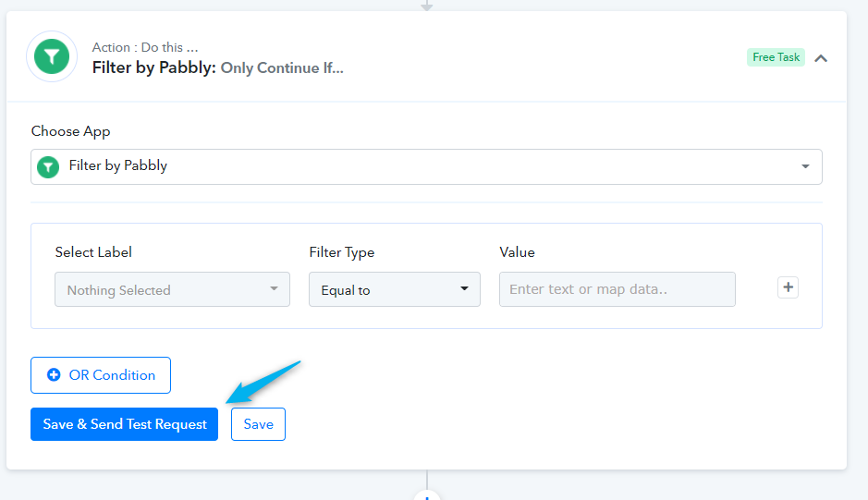
Task: Open the Select Label dropdown
Action: click(x=172, y=289)
